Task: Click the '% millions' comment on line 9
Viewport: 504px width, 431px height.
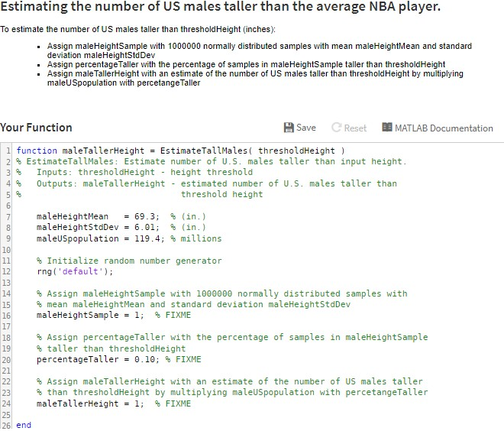Action: pyautogui.click(x=195, y=238)
